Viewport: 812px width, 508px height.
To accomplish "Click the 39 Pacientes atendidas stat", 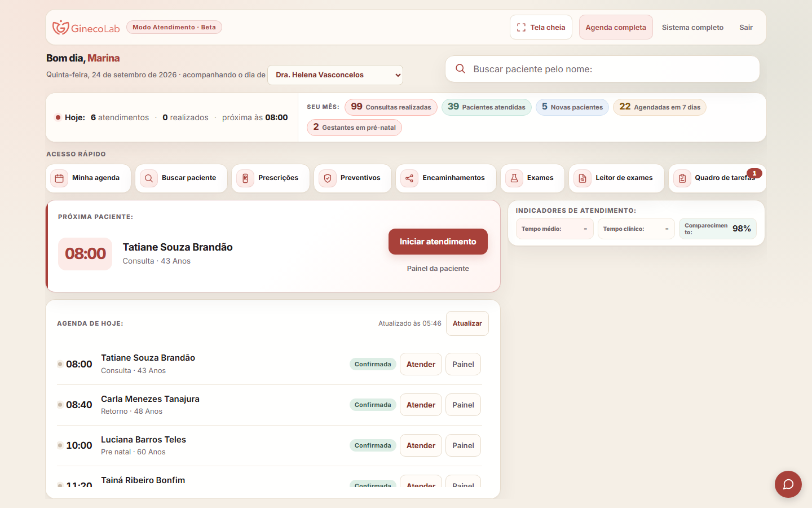I will coord(487,107).
